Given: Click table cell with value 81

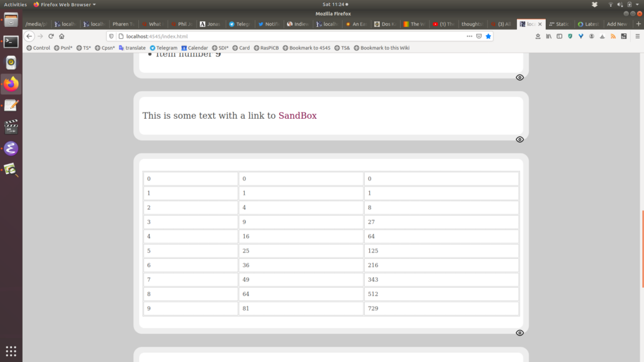Looking at the screenshot, I should [x=301, y=308].
